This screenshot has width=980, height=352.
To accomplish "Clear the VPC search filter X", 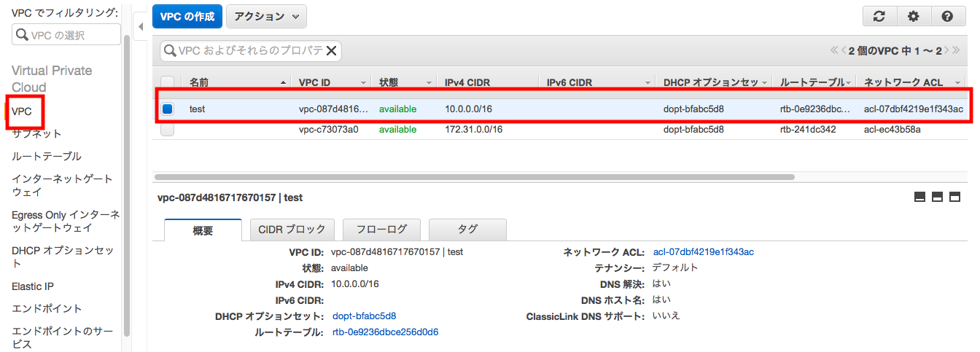I will [331, 50].
